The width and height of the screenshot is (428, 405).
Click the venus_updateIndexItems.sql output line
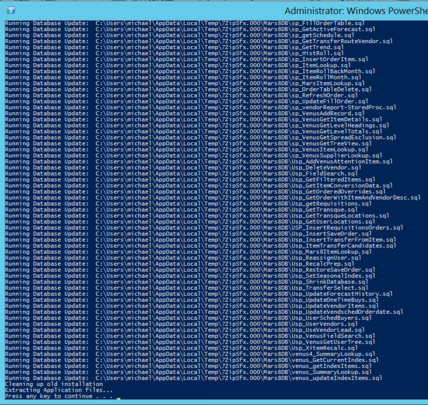pos(193,378)
